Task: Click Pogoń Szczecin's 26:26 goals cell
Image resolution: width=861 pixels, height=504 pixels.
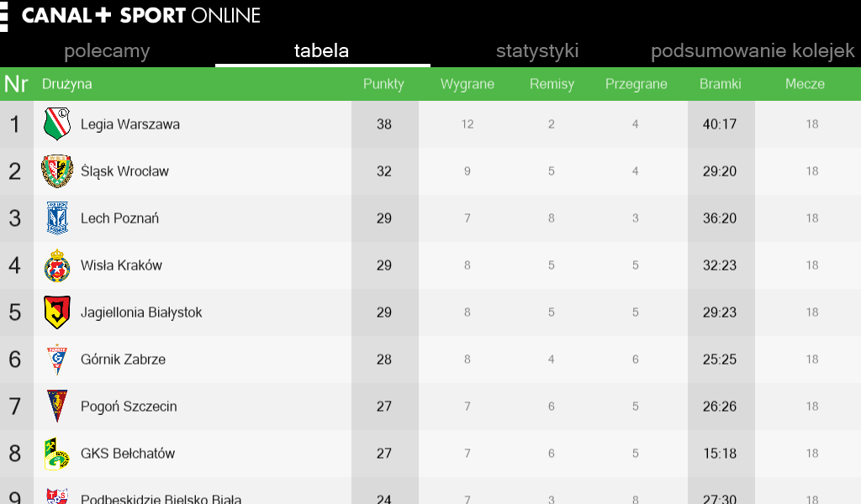Action: 720,407
